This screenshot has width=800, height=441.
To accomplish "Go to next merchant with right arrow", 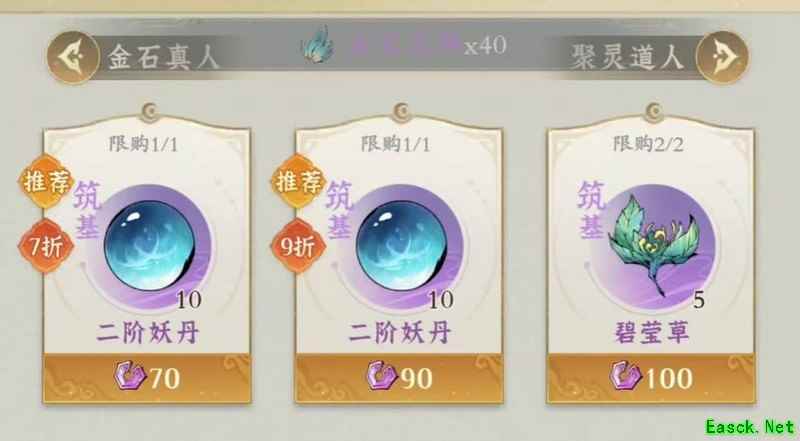I will pyautogui.click(x=722, y=57).
